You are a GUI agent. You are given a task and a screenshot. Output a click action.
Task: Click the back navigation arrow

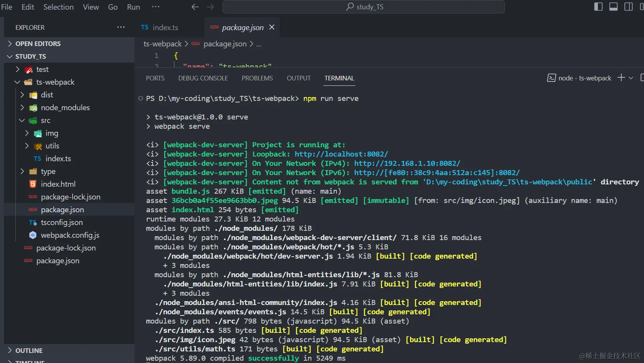(195, 7)
